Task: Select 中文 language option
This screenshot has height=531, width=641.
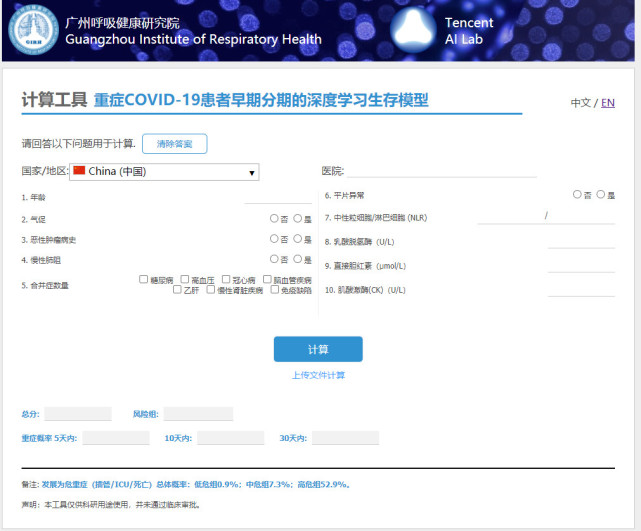Action: 580,103
